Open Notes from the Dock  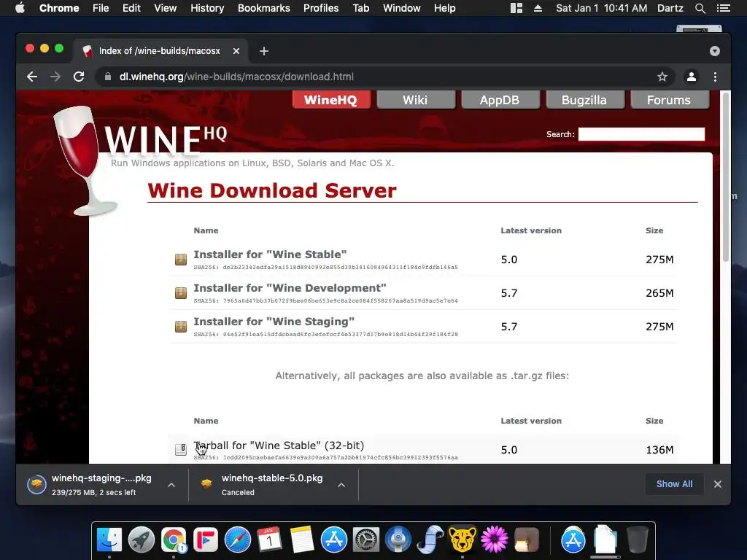pyautogui.click(x=302, y=540)
